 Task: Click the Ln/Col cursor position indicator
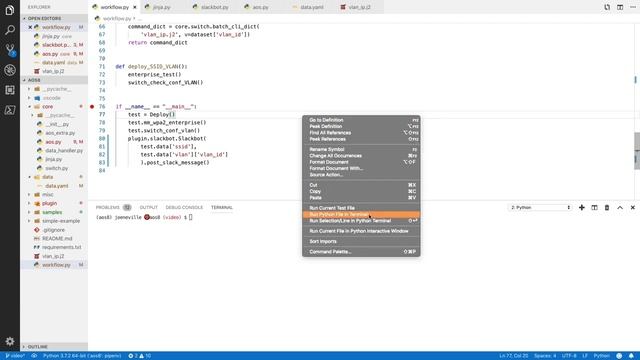[513, 356]
